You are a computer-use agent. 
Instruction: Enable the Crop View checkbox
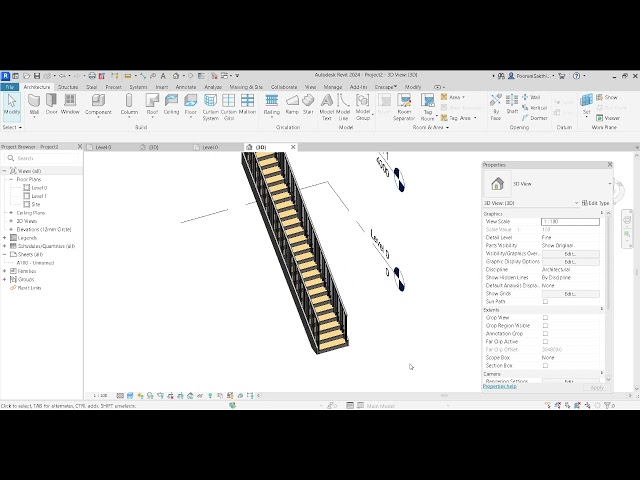545,318
